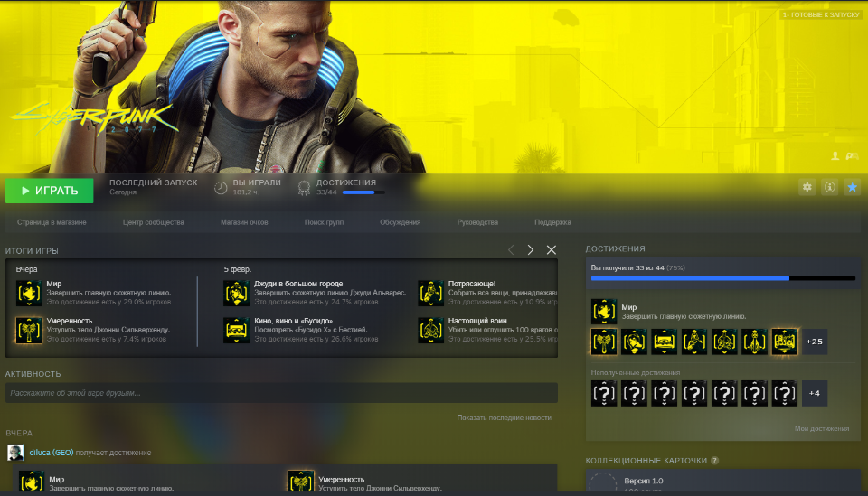Click the Итоги игры section heading
Screen dimensions: 868x496
pos(32,251)
